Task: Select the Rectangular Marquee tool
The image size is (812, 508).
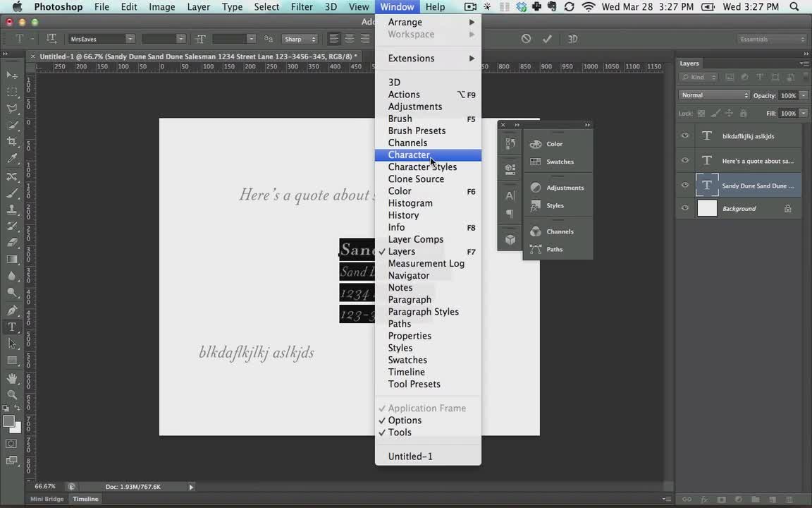Action: coord(12,92)
